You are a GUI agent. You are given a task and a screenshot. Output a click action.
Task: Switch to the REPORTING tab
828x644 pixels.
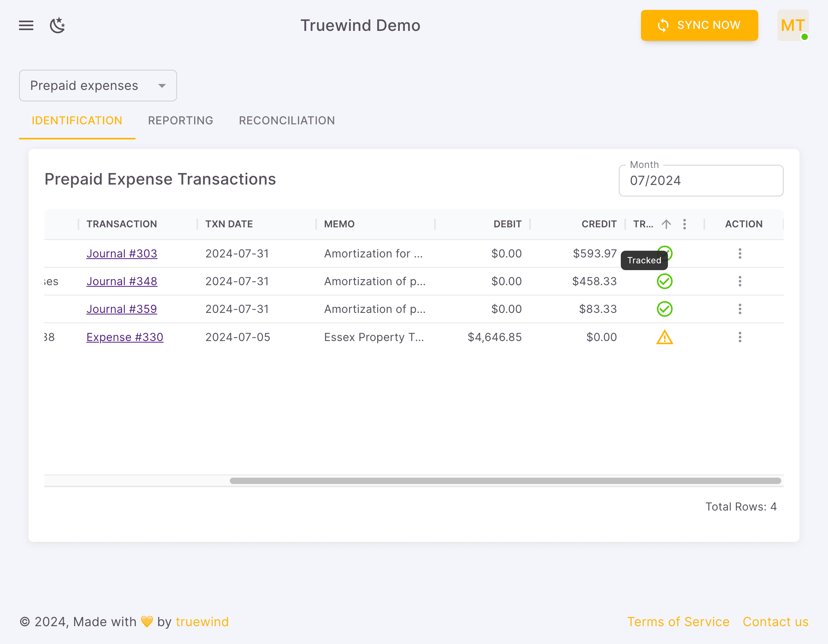point(181,120)
